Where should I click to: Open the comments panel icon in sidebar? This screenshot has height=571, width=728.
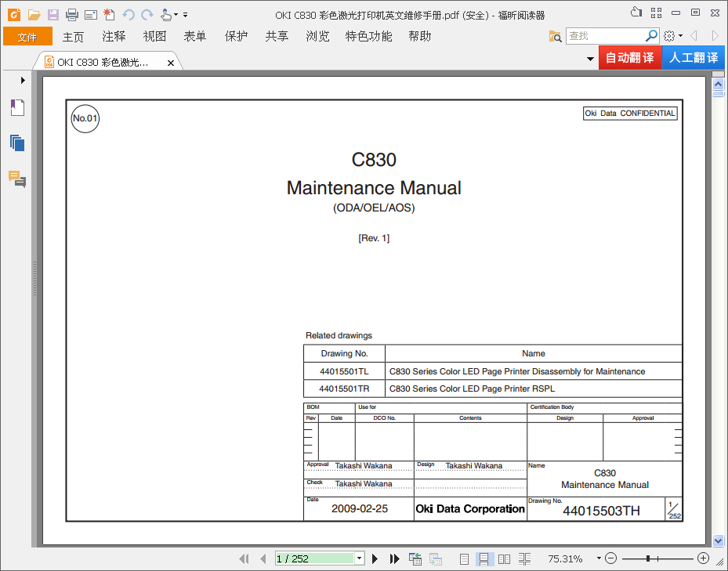[17, 179]
